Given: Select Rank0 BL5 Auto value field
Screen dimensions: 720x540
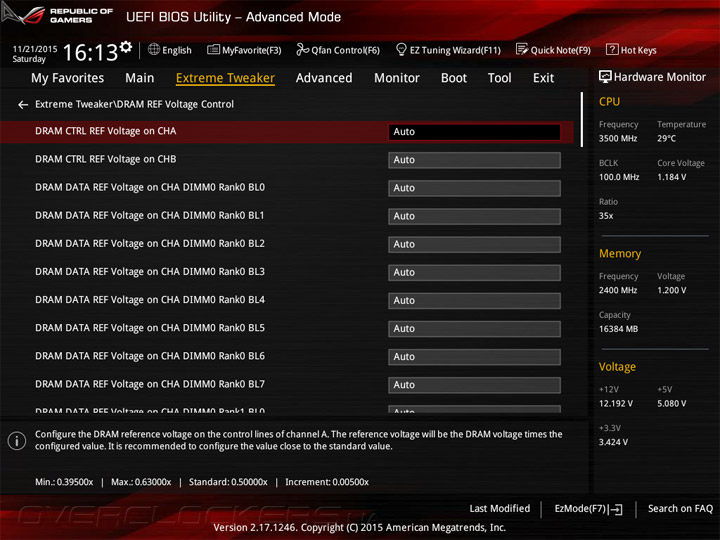Looking at the screenshot, I should point(474,329).
